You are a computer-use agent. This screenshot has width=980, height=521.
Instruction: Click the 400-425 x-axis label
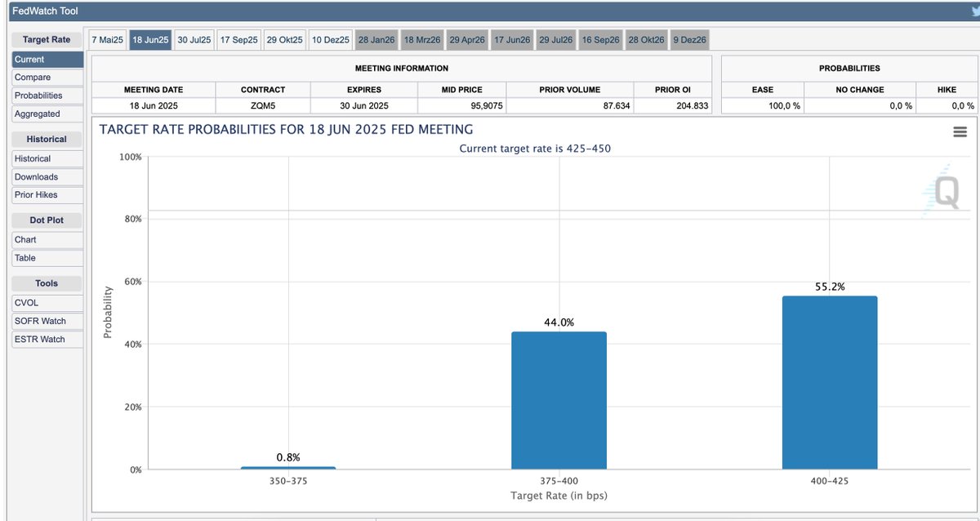[830, 482]
